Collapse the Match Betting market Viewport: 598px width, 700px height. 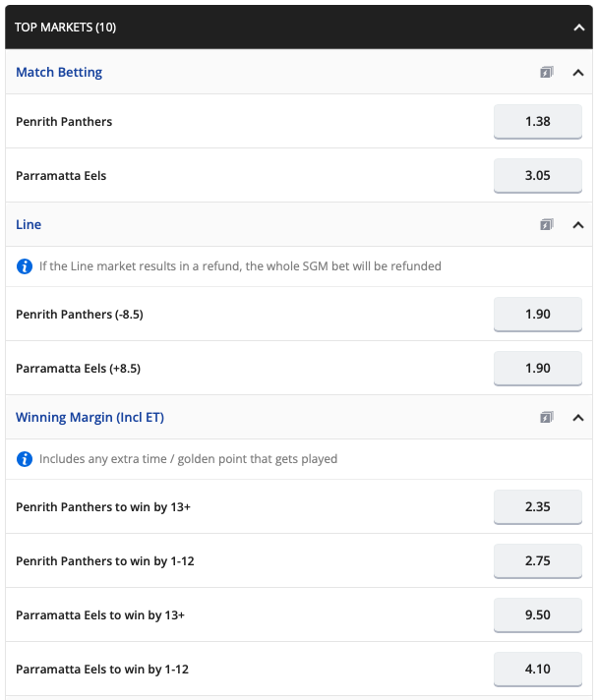coord(578,72)
